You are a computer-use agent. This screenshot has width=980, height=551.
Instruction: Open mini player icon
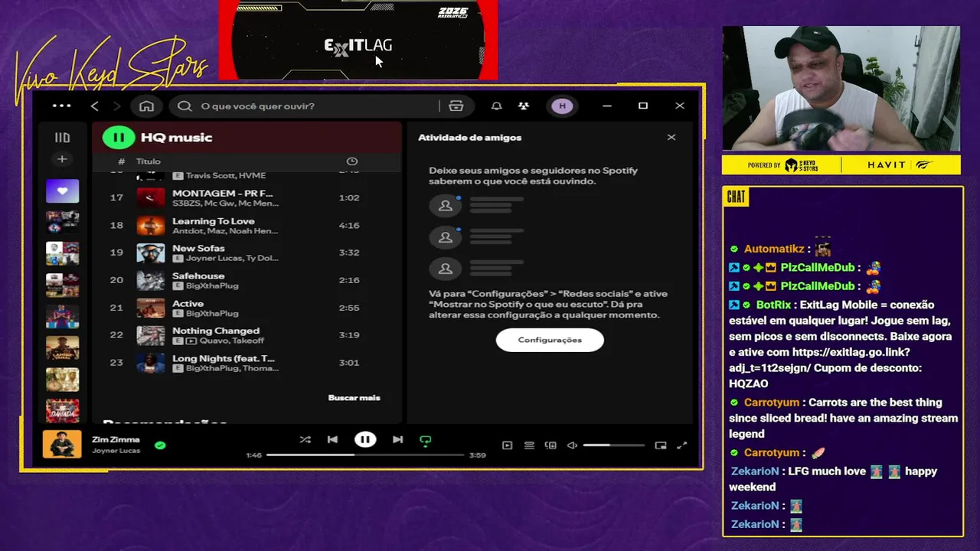[x=661, y=445]
